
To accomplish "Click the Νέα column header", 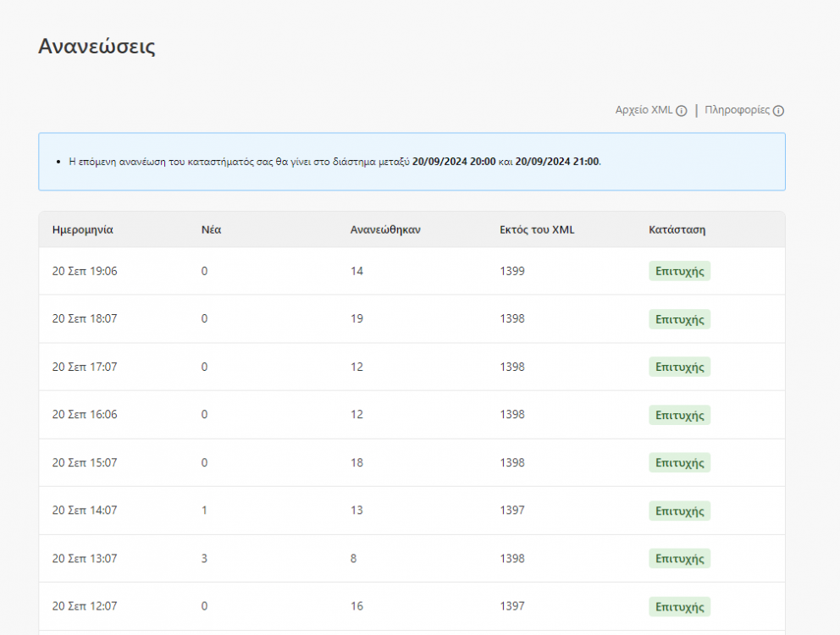I will coord(211,229).
